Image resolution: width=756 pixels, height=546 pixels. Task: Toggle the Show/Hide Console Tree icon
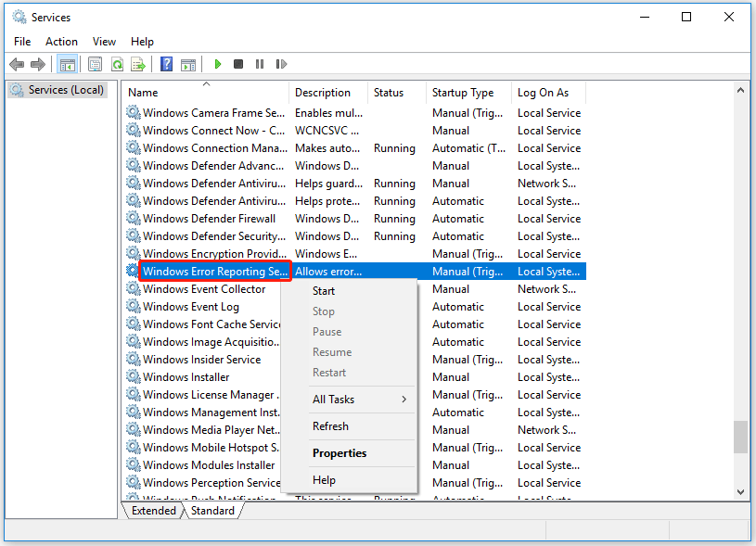tap(66, 64)
